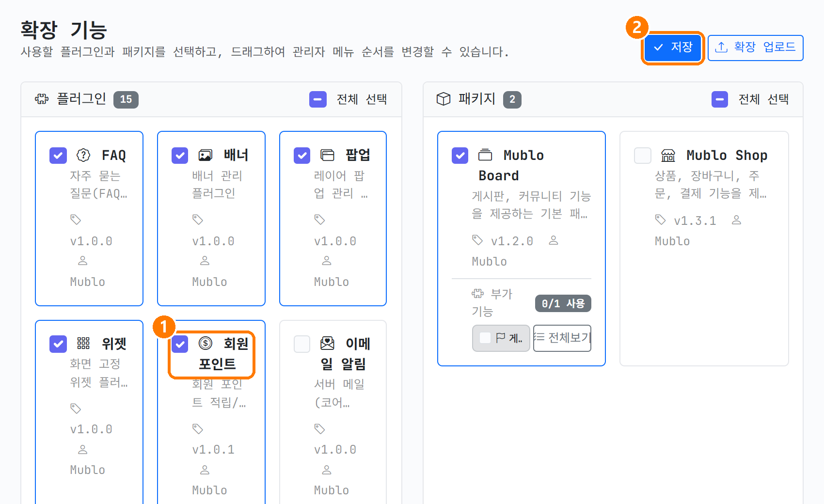Viewport: 824px width, 504px height.
Task: Uncheck the 팝업 plugin checkbox
Action: 302,156
